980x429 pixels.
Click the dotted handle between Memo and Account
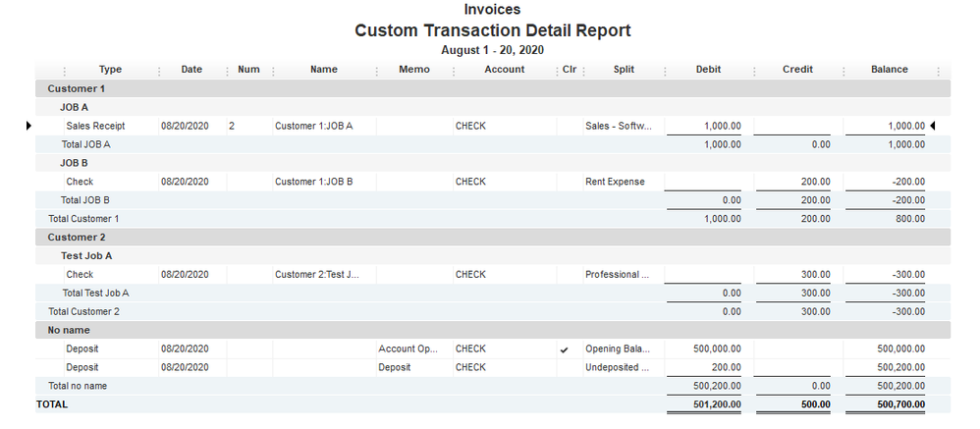[453, 71]
